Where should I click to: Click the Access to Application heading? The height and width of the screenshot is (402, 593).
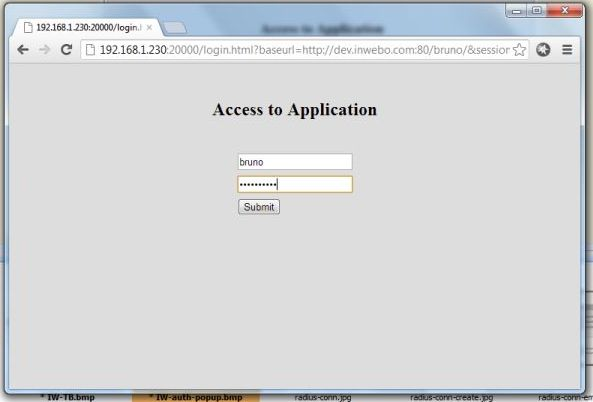pos(295,110)
